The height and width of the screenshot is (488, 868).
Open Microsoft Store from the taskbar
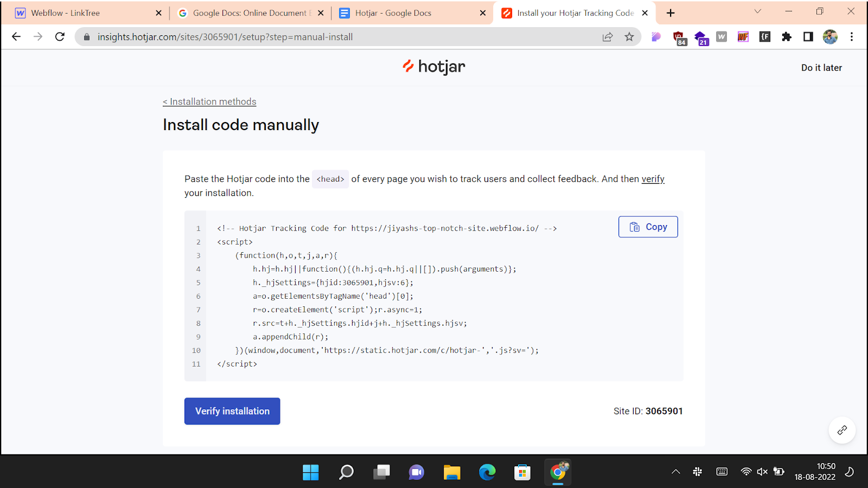pos(522,472)
